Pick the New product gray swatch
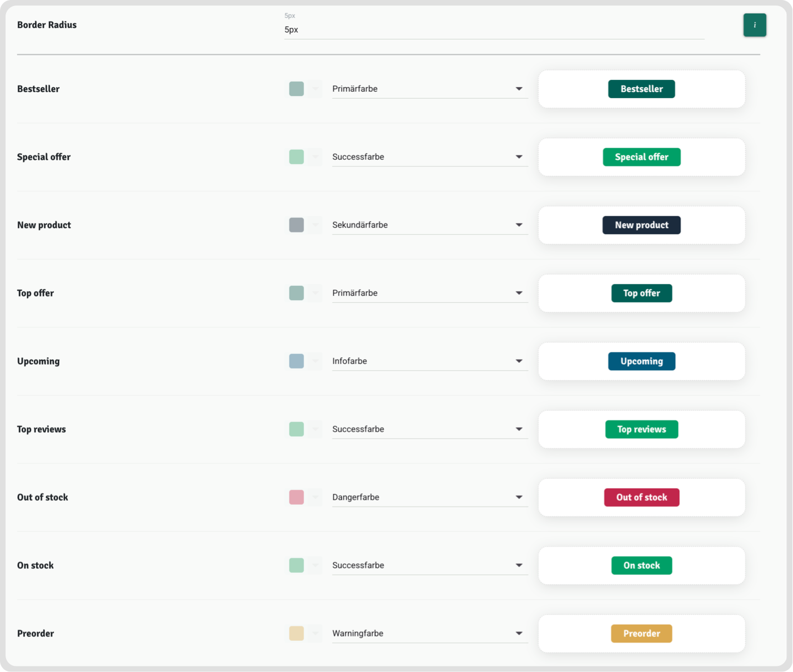The height and width of the screenshot is (672, 793). pos(297,225)
